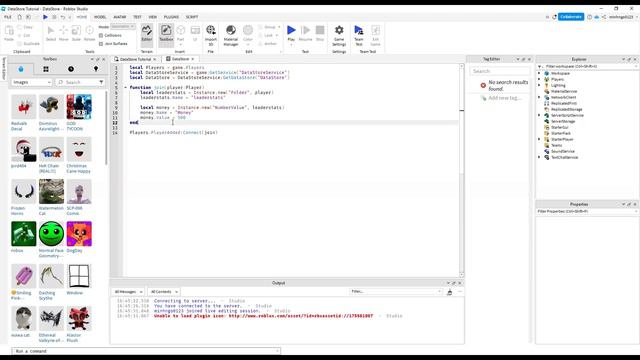The image size is (640, 360).
Task: Expand the Players node in Explorer
Action: pos(539,79)
